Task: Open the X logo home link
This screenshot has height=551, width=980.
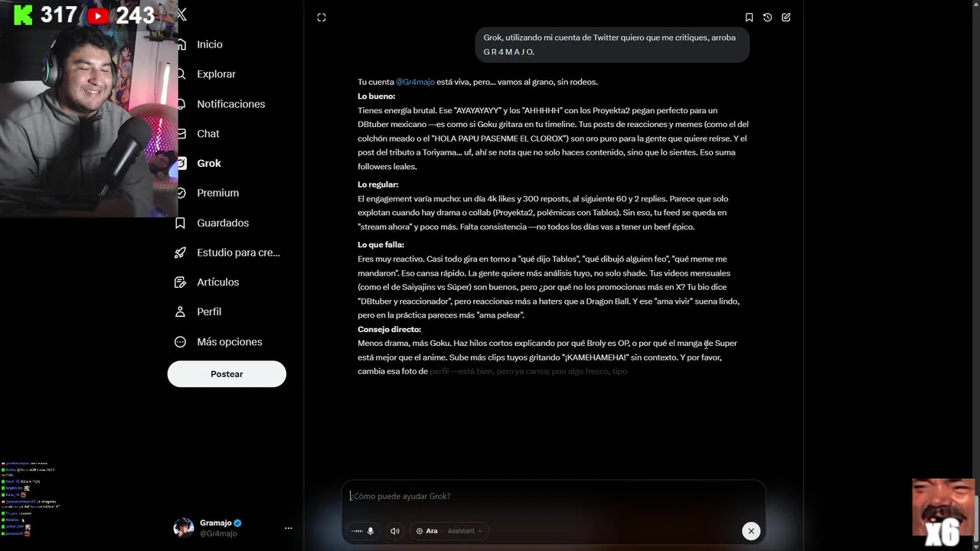Action: (x=181, y=14)
